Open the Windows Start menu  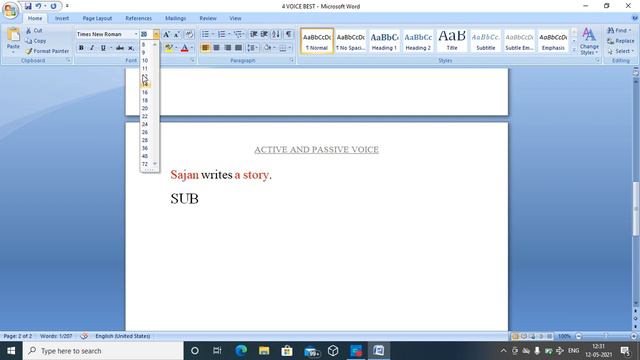tap(11, 351)
